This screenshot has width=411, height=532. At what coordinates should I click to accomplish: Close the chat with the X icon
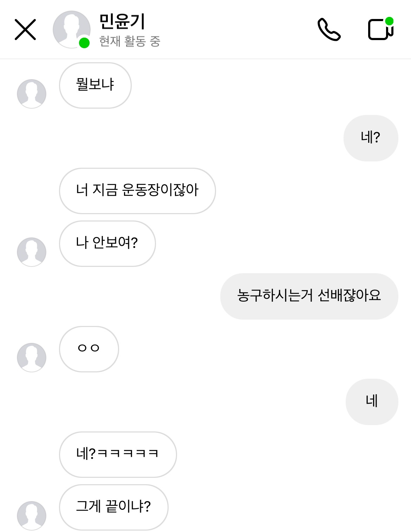click(25, 30)
